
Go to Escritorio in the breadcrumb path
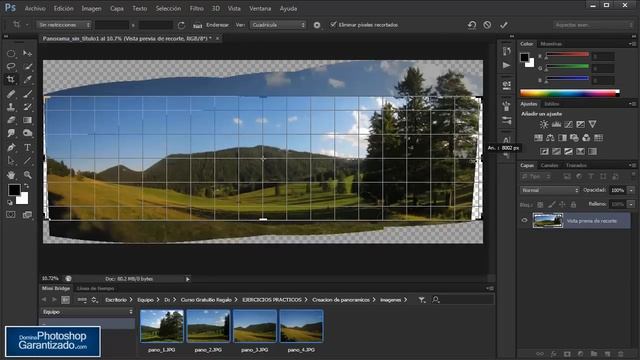(x=116, y=300)
